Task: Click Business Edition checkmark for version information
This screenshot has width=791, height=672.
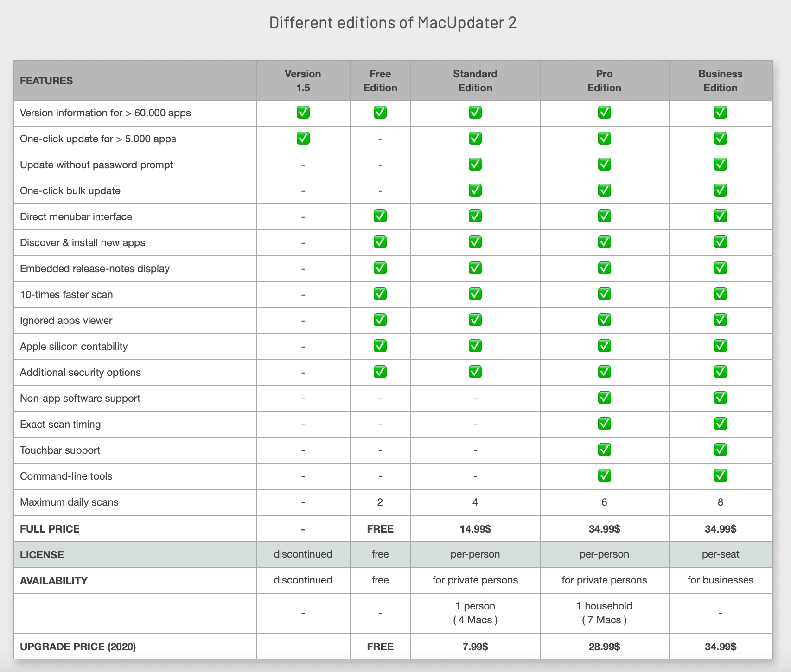Action: (721, 113)
